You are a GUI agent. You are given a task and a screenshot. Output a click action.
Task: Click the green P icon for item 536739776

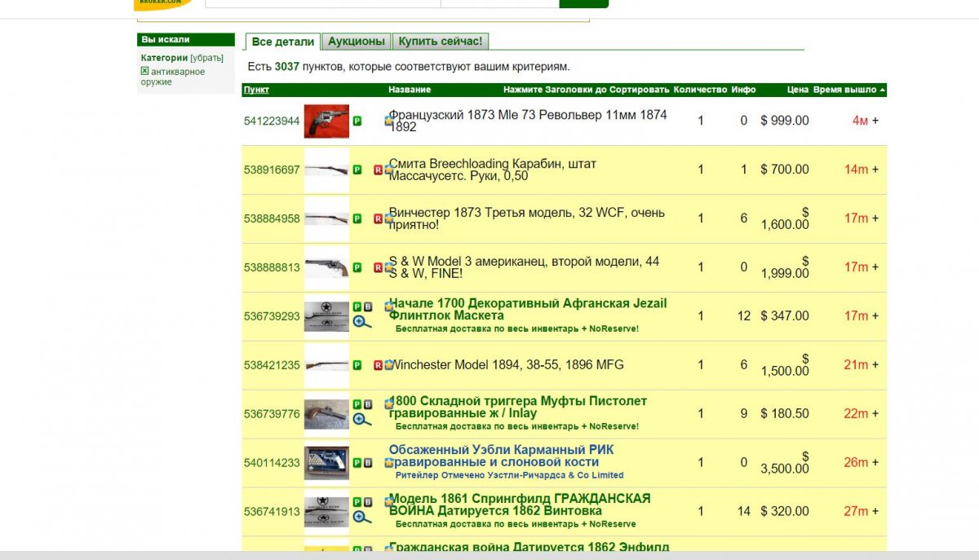[357, 404]
